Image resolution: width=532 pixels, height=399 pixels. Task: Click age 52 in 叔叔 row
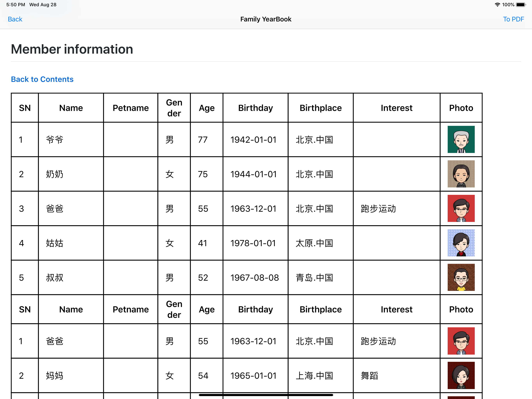point(203,277)
